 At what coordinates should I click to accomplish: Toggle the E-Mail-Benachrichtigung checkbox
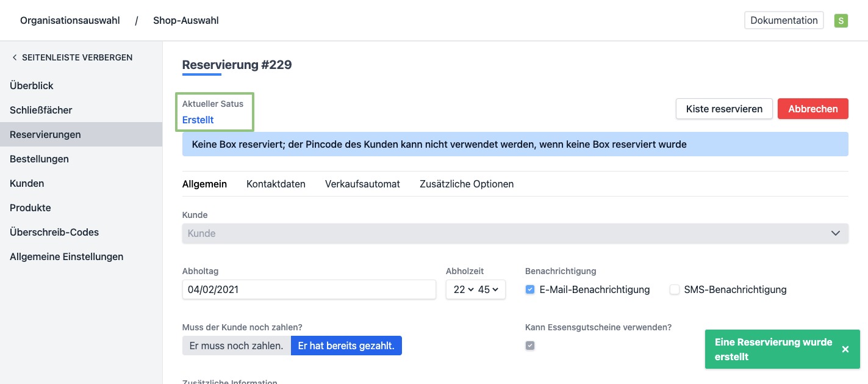click(x=530, y=290)
